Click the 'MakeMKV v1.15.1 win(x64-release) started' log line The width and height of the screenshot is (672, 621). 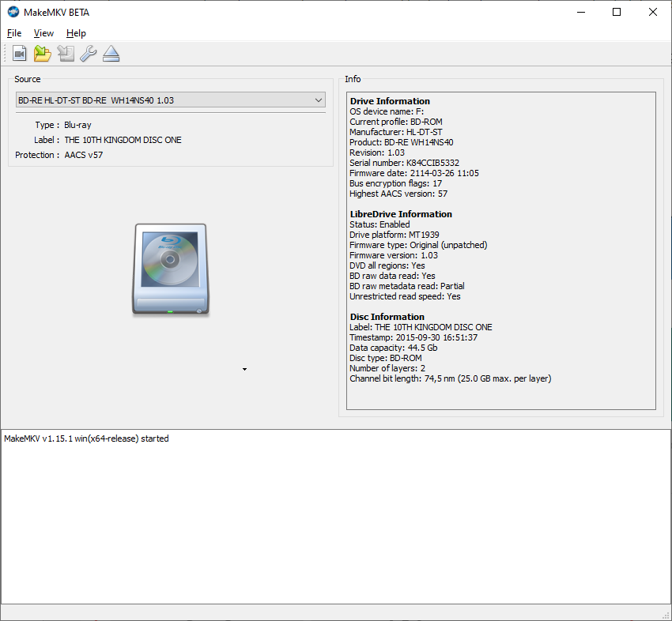click(87, 438)
